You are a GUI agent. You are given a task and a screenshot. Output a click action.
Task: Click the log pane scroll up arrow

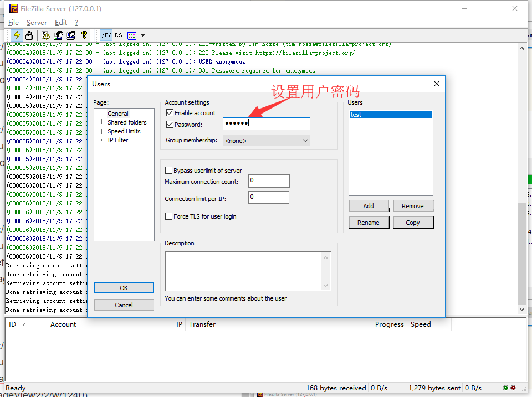tap(521, 49)
